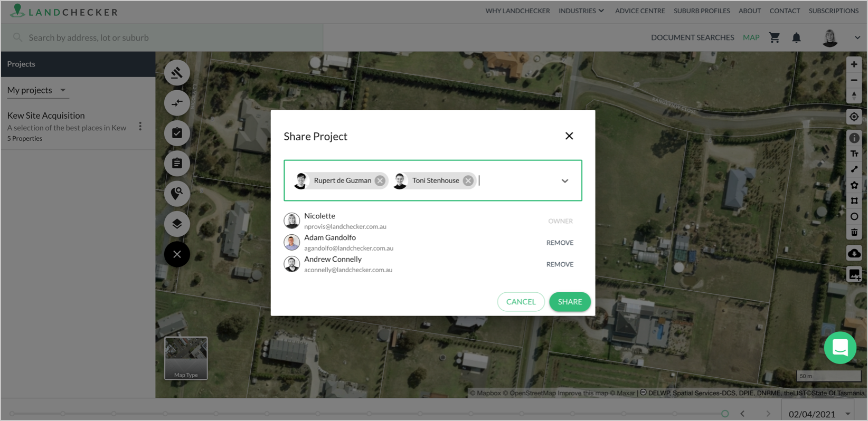
Task: Open the clipboard checkmark tool
Action: 177,133
